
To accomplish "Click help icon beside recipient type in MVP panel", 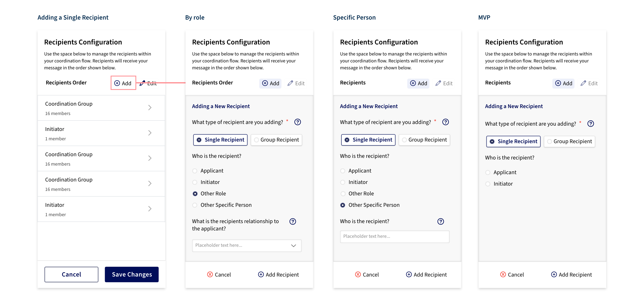I will [590, 124].
